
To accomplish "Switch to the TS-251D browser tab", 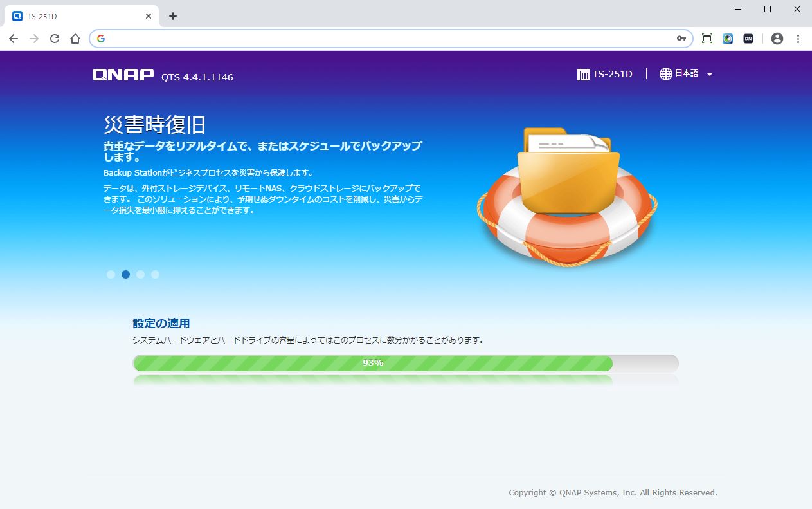I will pyautogui.click(x=77, y=16).
